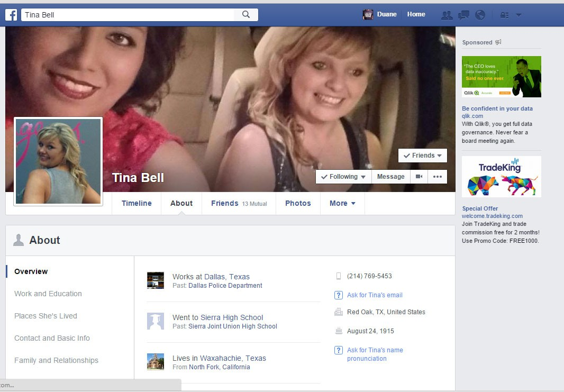Toggle the Following button
564x392 pixels.
343,177
